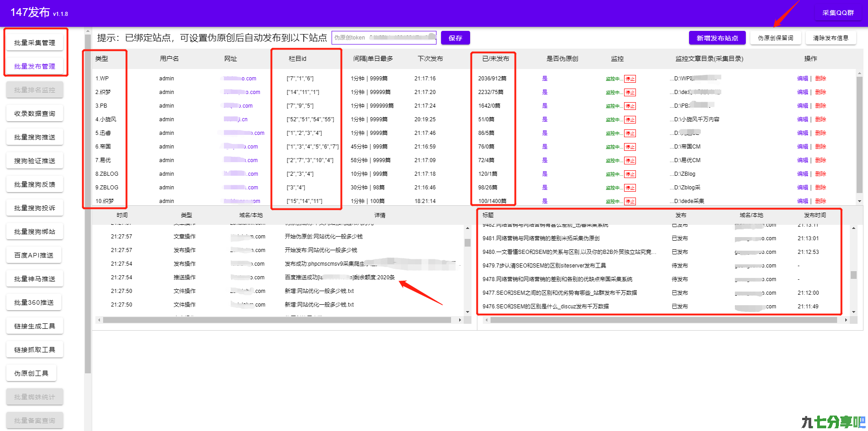Open 收录数据查询 menu item
Viewport: 868px width, 431px height.
(35, 114)
